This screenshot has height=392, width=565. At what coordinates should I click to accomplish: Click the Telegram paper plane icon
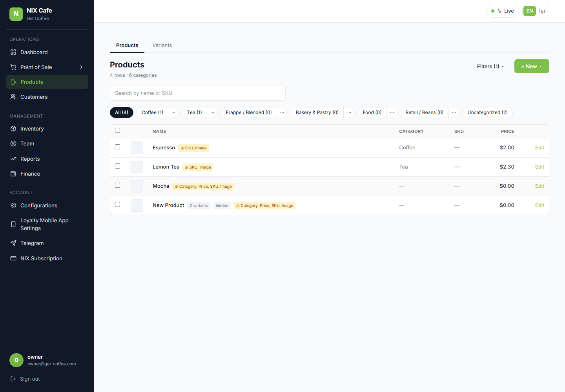13,243
